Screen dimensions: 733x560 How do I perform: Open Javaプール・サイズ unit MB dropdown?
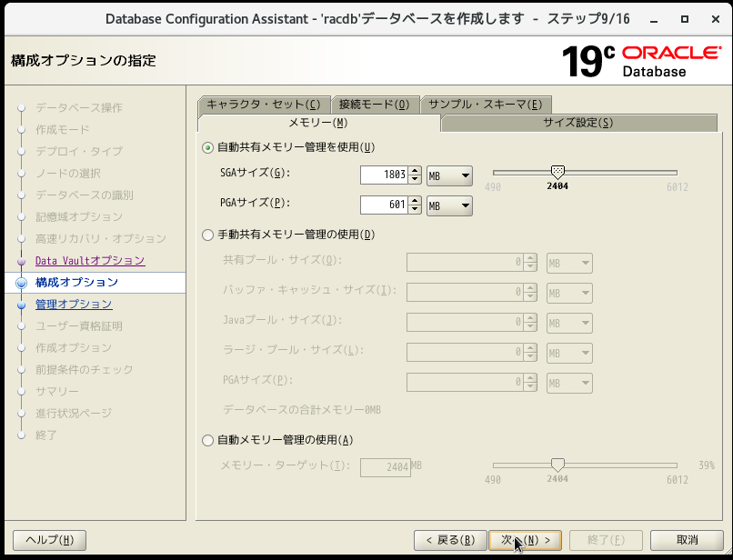pyautogui.click(x=569, y=323)
